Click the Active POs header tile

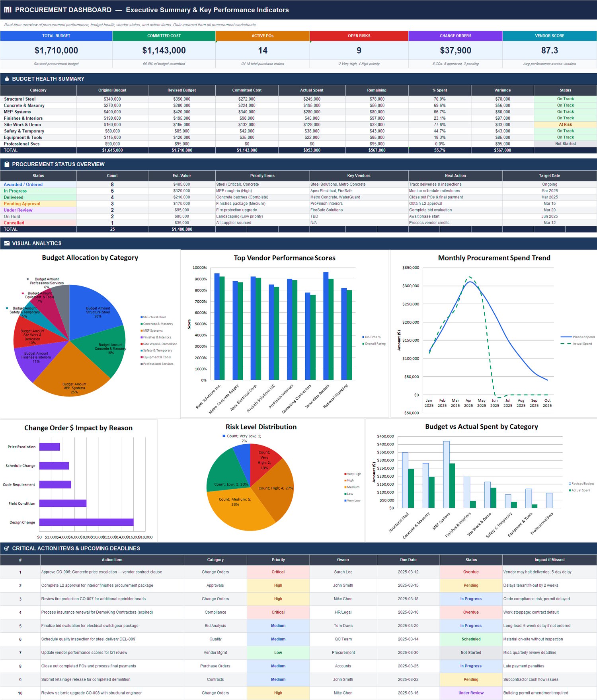point(263,36)
